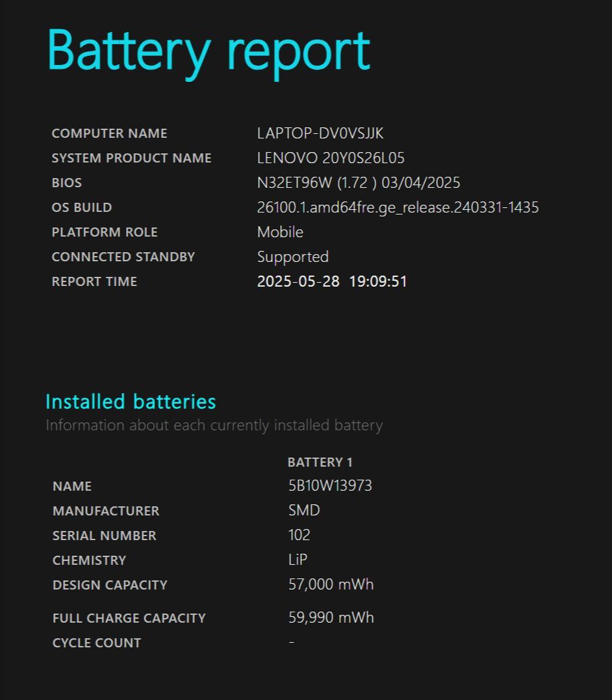Click the manufacturer value SMD
Screen dimensions: 612x700
click(x=304, y=510)
